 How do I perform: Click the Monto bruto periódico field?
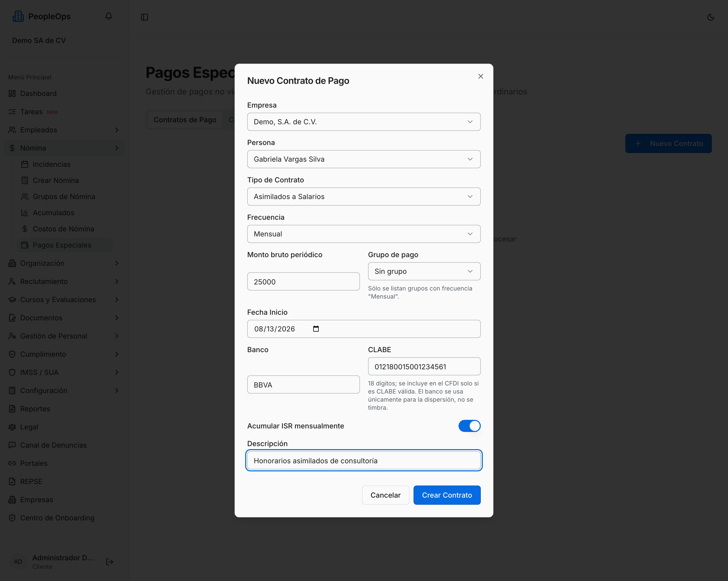[303, 282]
